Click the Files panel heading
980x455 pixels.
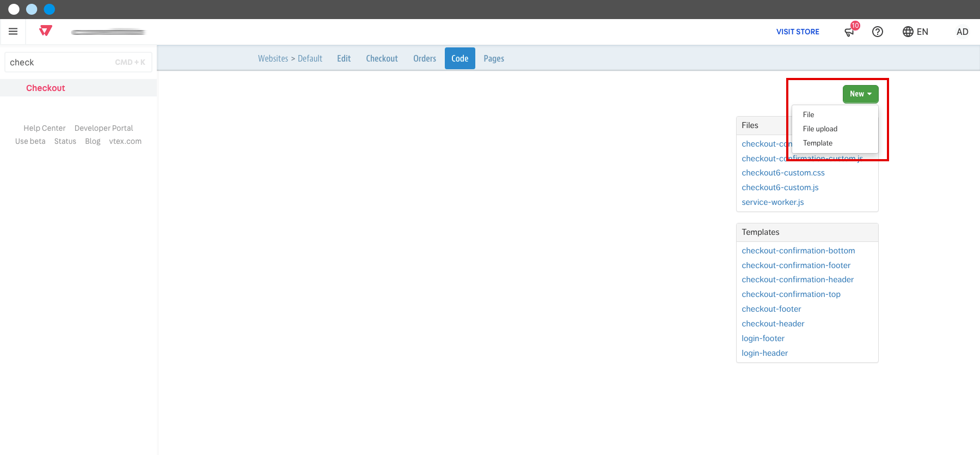(x=750, y=125)
